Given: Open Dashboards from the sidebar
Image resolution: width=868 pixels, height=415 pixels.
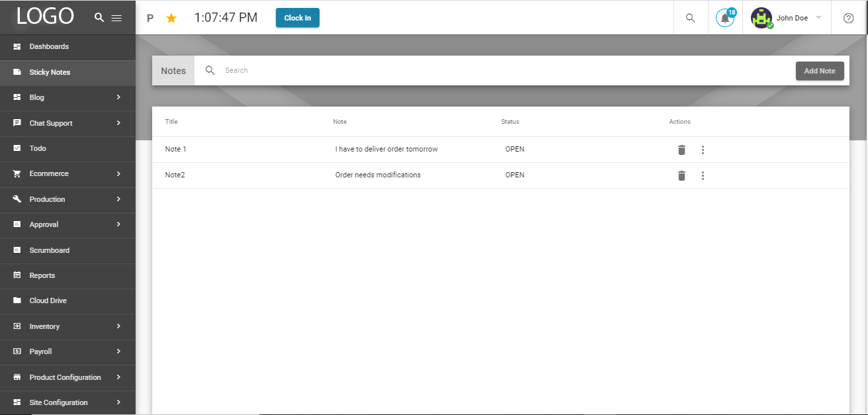Looking at the screenshot, I should (67, 47).
